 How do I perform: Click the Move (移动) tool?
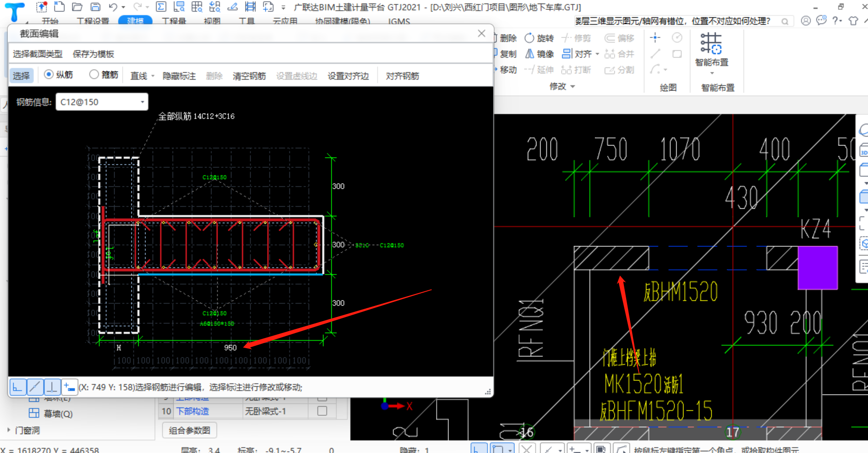(x=505, y=70)
